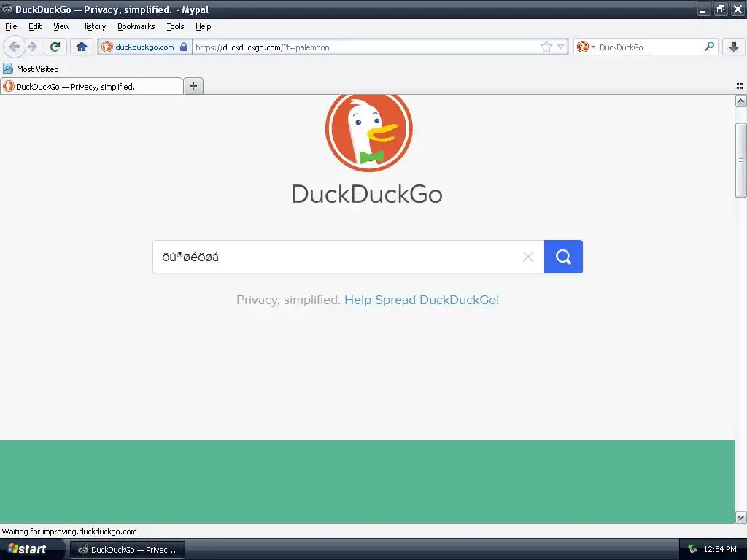Open the Downloads arrow button

[734, 47]
